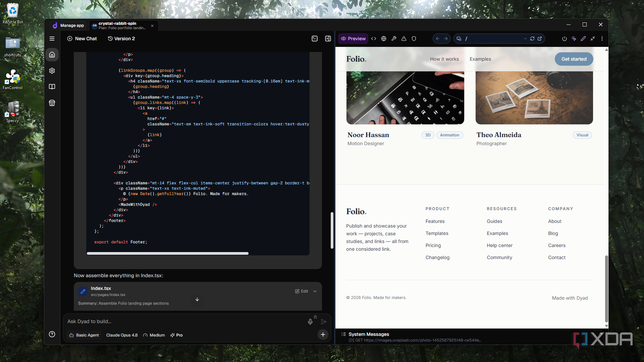Click the Templates footer link
The width and height of the screenshot is (644, 362).
tap(437, 233)
